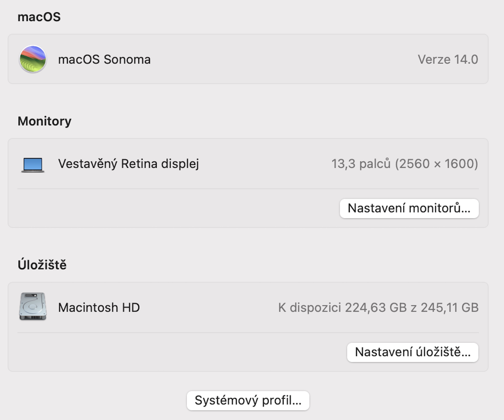Click empty area beside Nastavení monitorů button
This screenshot has width=504, height=420.
168,208
